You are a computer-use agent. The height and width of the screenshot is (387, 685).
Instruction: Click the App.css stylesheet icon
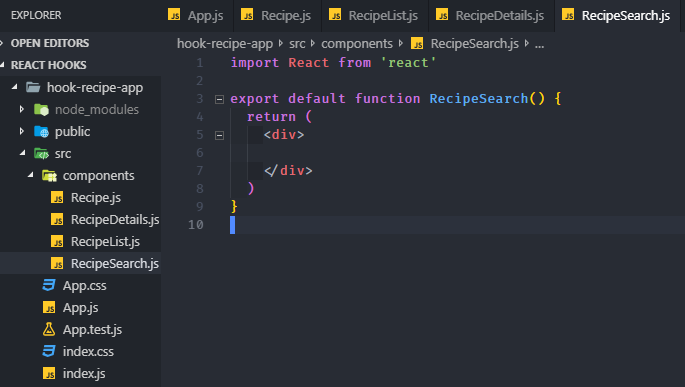click(49, 285)
